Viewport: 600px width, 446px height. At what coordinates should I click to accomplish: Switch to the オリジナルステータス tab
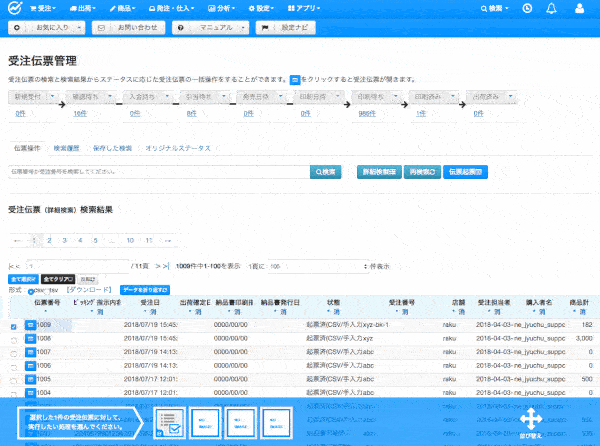pyautogui.click(x=178, y=148)
